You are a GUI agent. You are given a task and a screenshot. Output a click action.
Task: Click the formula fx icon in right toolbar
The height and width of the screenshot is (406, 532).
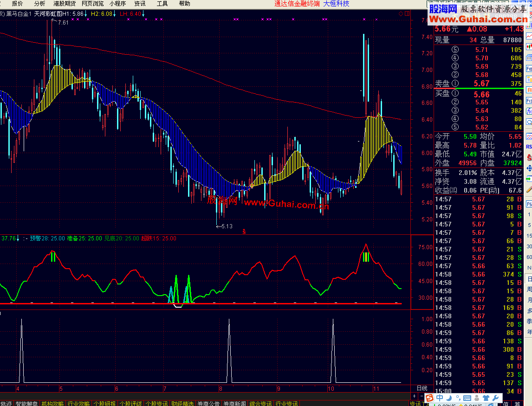coord(529,111)
